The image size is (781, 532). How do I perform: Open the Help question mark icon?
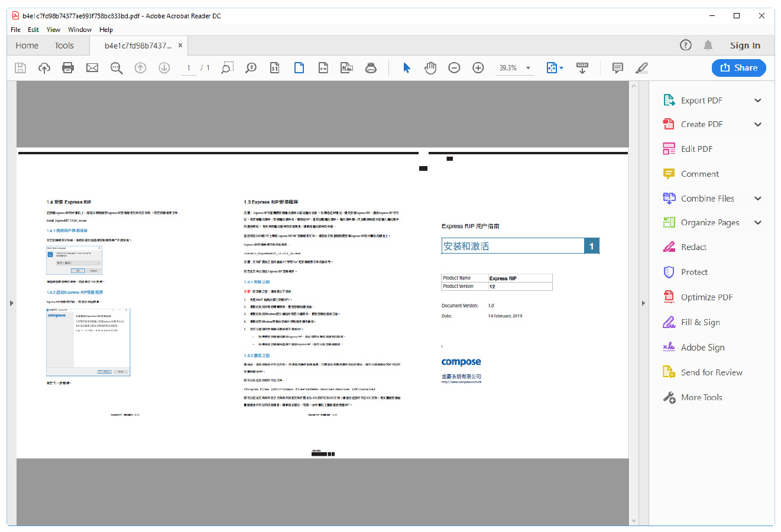686,45
